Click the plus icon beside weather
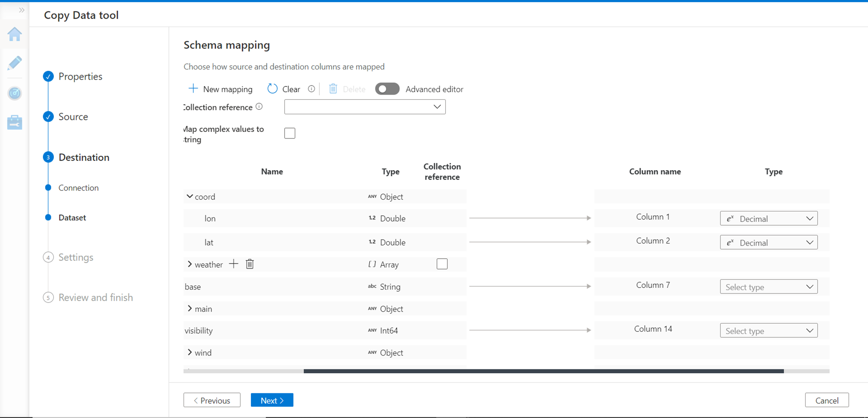Screen dimensions: 868x418 233,264
